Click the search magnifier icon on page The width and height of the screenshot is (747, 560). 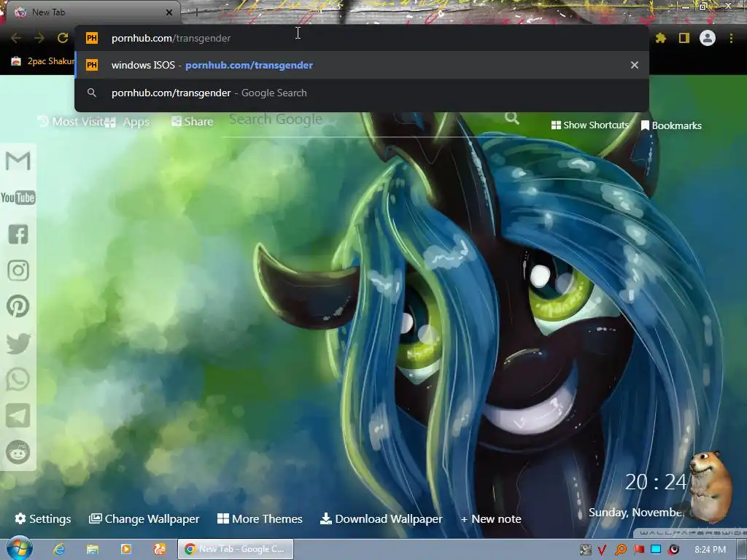(512, 117)
